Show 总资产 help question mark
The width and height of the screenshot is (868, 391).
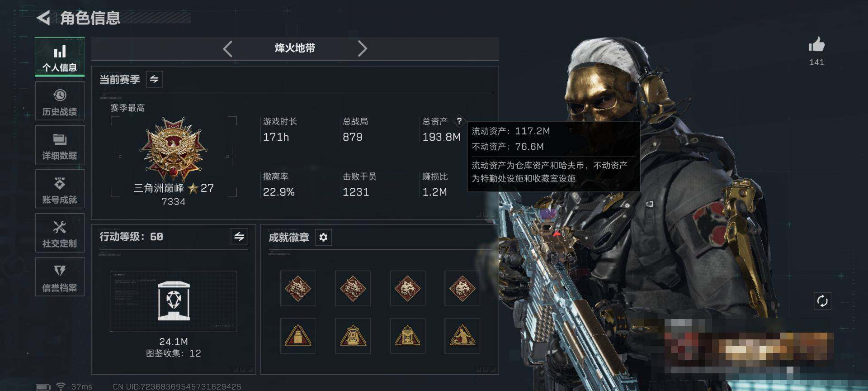(x=459, y=121)
